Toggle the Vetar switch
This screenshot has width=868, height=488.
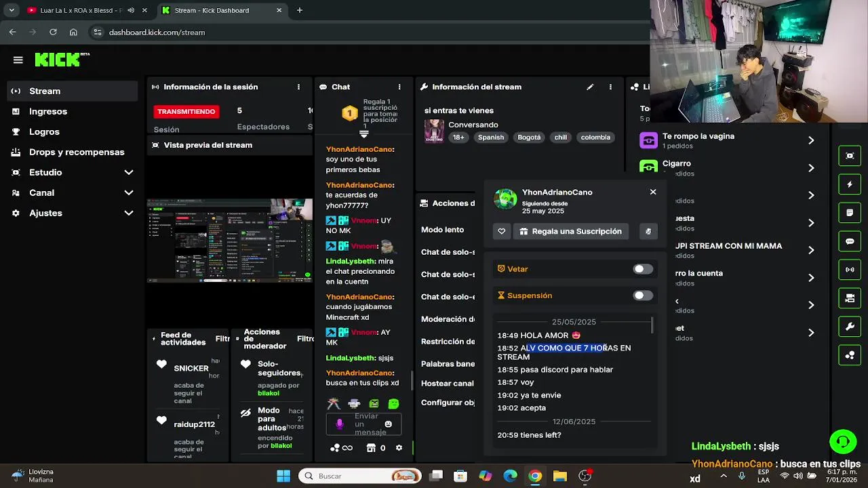pyautogui.click(x=643, y=269)
